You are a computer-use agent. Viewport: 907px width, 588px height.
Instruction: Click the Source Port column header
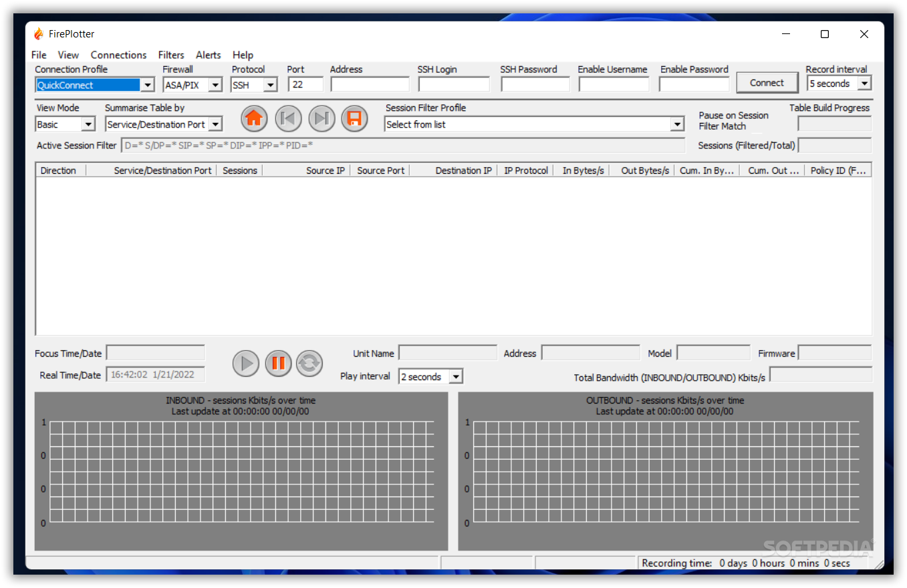coord(380,170)
